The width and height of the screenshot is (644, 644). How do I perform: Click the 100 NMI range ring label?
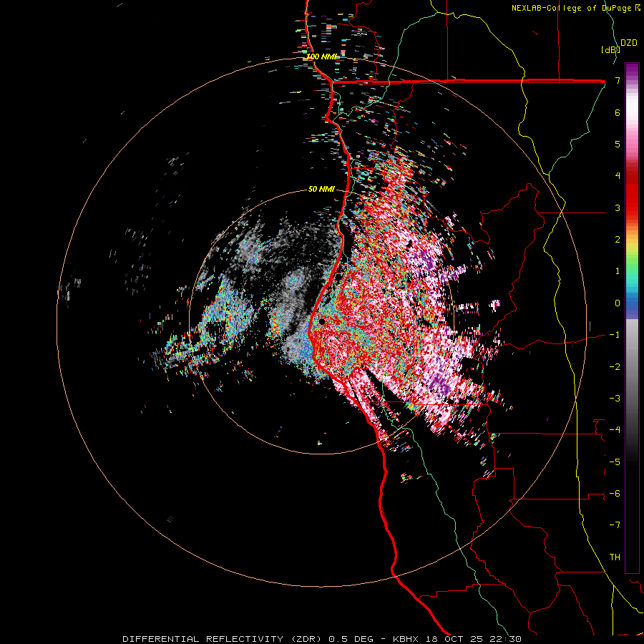pyautogui.click(x=321, y=57)
